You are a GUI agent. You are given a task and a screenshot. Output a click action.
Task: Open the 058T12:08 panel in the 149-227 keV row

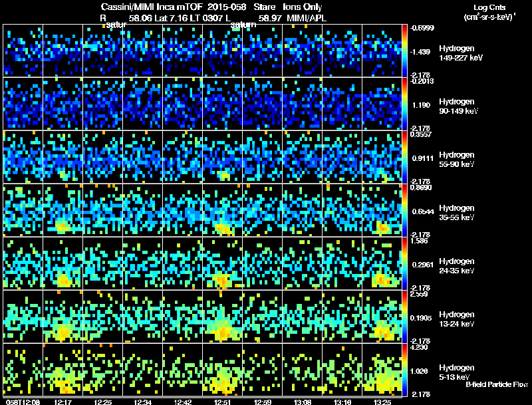coord(23,51)
